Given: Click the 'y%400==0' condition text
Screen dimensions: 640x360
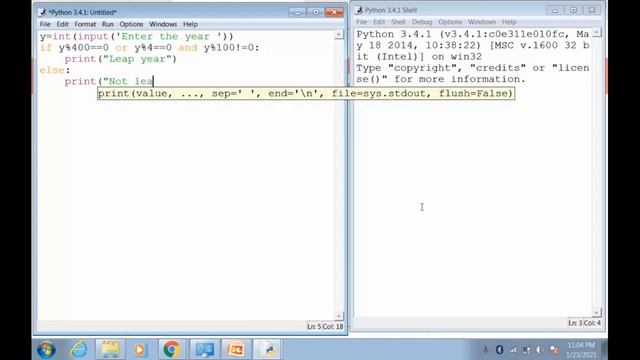Looking at the screenshot, I should 84,48.
